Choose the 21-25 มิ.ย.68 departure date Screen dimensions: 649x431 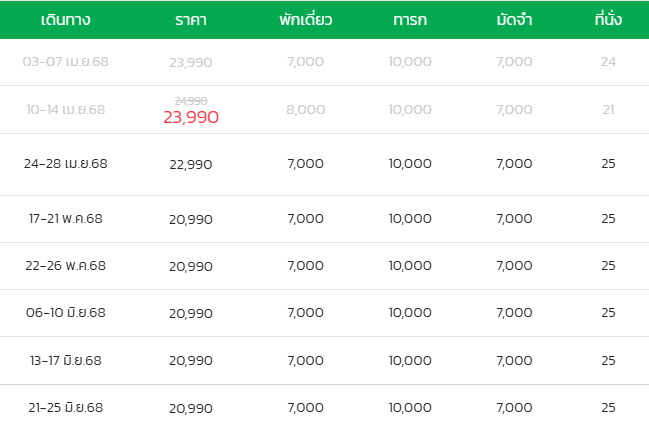click(x=65, y=408)
